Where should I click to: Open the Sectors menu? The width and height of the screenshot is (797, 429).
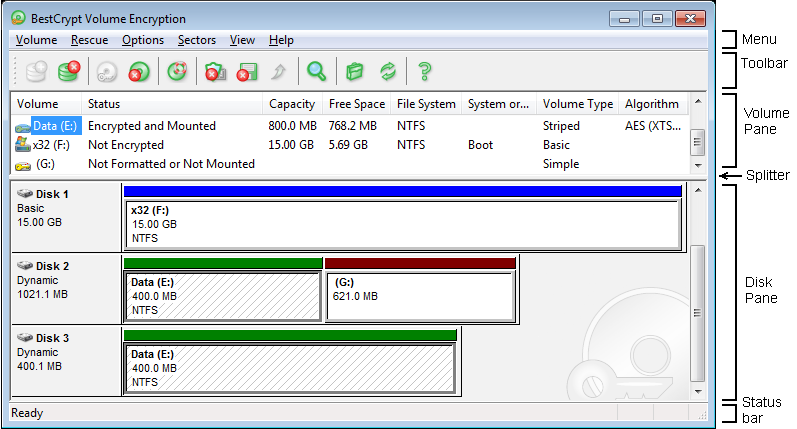[196, 40]
